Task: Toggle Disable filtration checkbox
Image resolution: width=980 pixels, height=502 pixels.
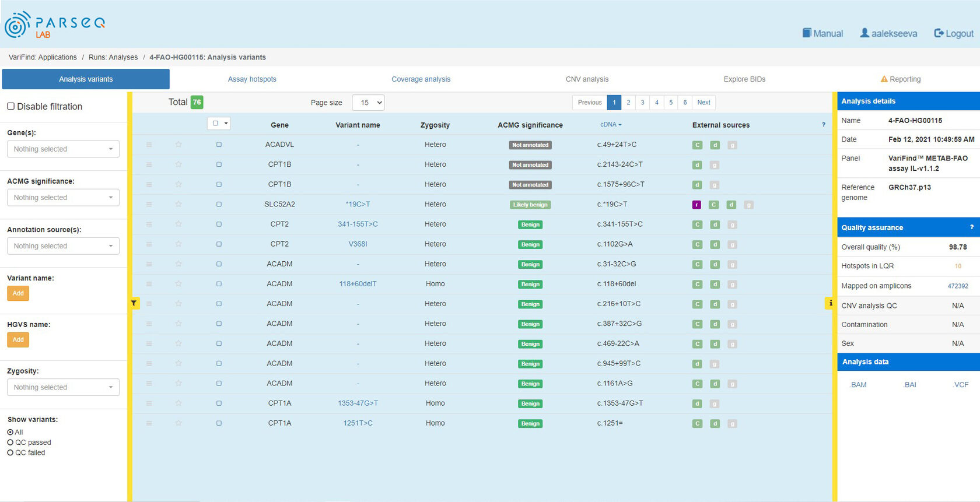Action: coord(10,106)
